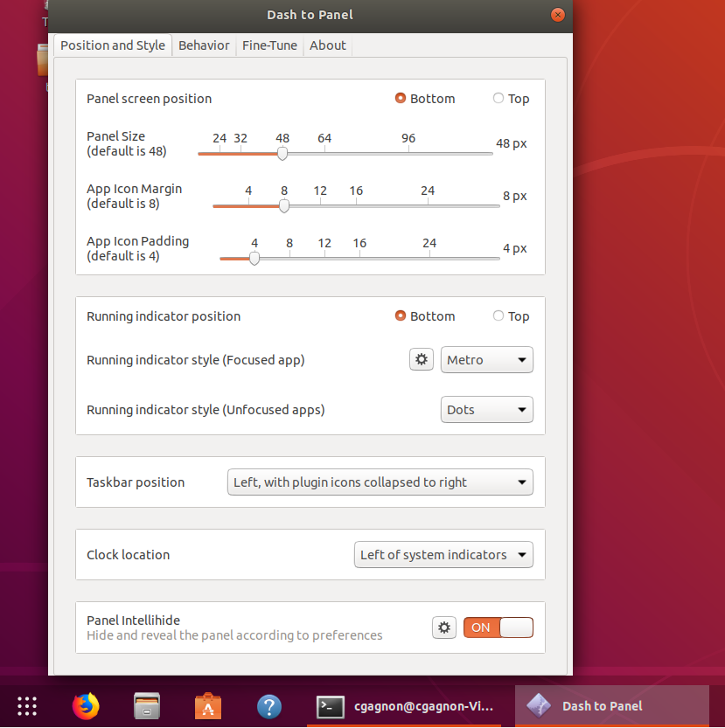Click the Dash to Panel window title
725x728 pixels.
310,15
